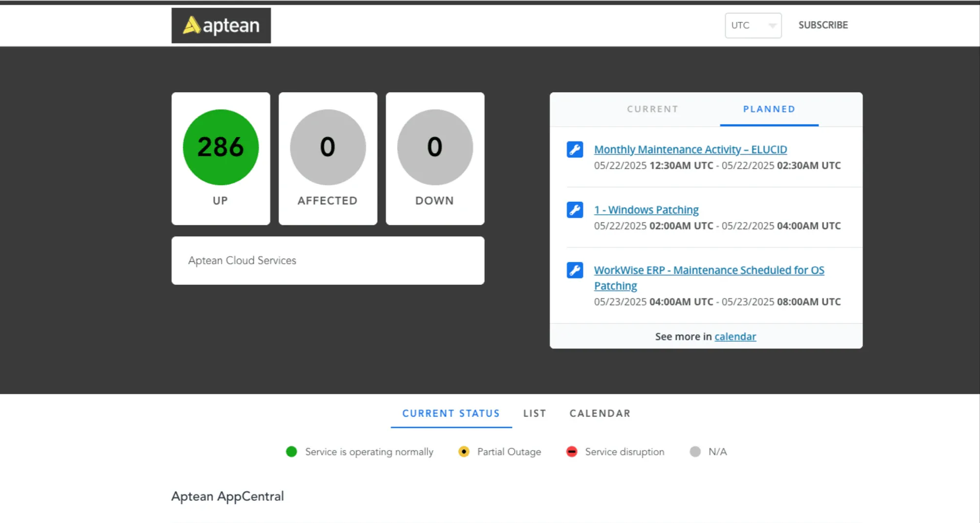Select the CURRENT STATUS tab
This screenshot has height=523, width=980.
pos(451,413)
